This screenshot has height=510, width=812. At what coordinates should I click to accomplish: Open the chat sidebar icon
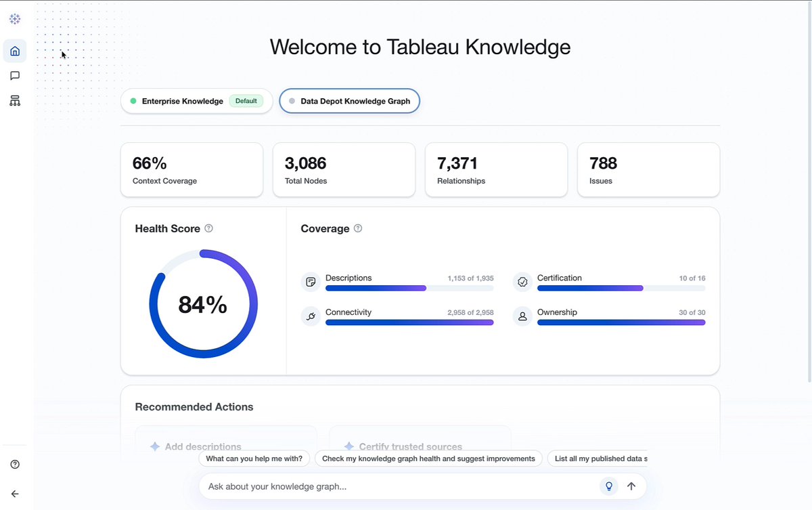pos(15,76)
